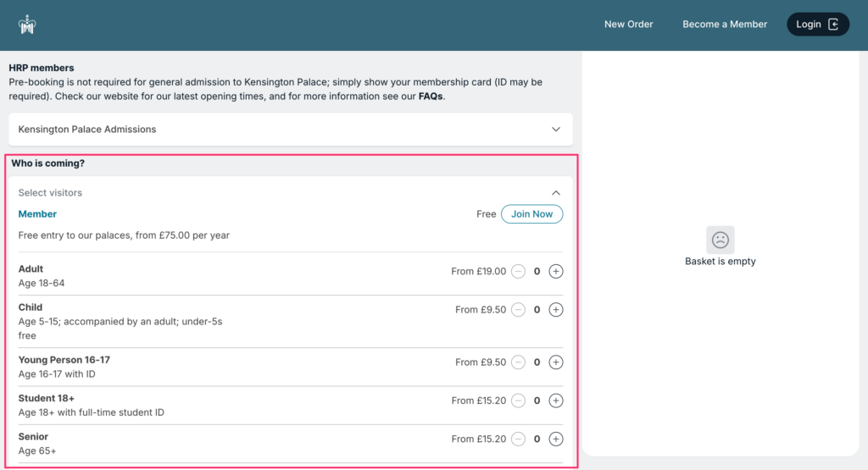Decrease Senior ticket count
Viewport: 868px width, 470px height.
pos(518,439)
